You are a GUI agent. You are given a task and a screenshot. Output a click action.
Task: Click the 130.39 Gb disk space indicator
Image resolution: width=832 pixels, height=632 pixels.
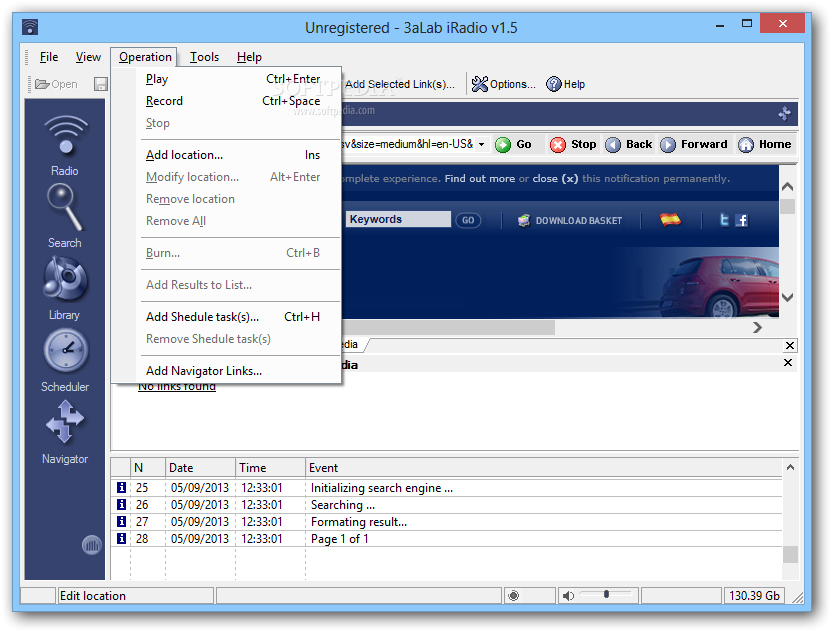tap(754, 596)
